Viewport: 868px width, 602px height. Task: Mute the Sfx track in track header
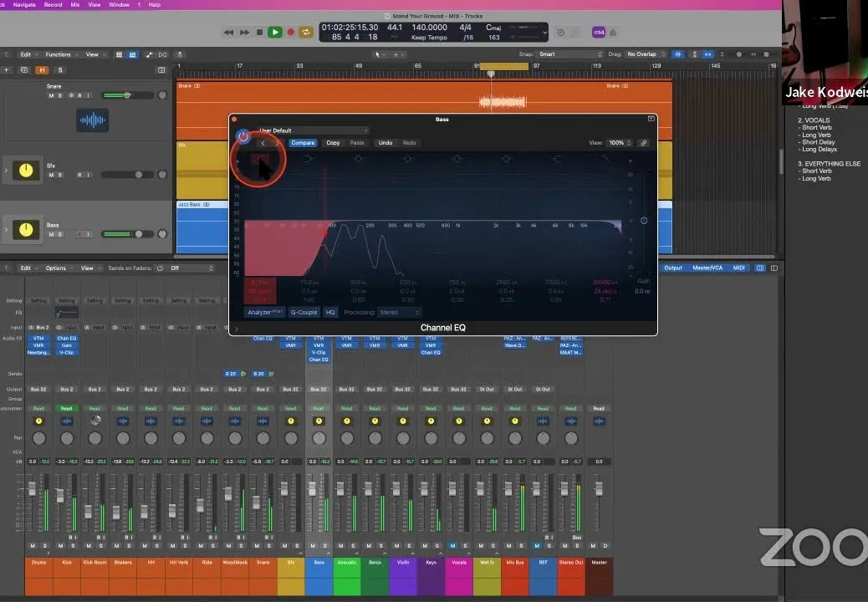pos(51,175)
